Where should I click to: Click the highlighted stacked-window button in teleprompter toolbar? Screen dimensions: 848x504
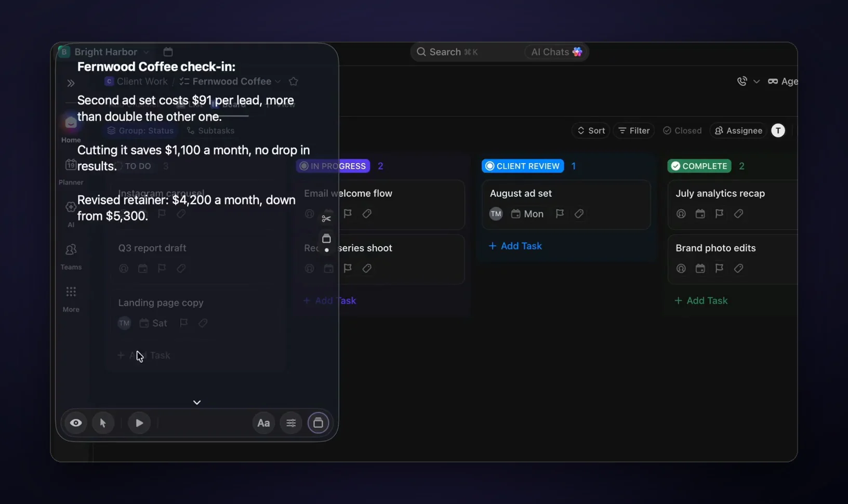pos(318,423)
